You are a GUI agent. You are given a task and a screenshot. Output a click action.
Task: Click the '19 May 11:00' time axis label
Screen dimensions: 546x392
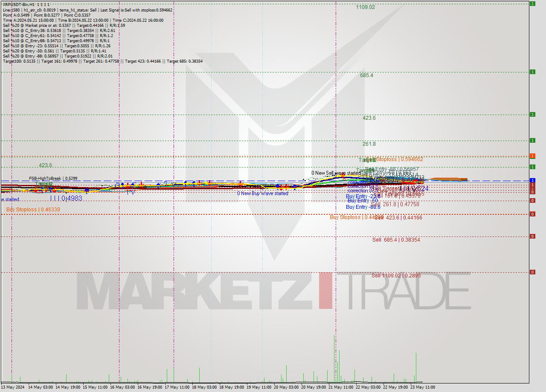click(259, 387)
